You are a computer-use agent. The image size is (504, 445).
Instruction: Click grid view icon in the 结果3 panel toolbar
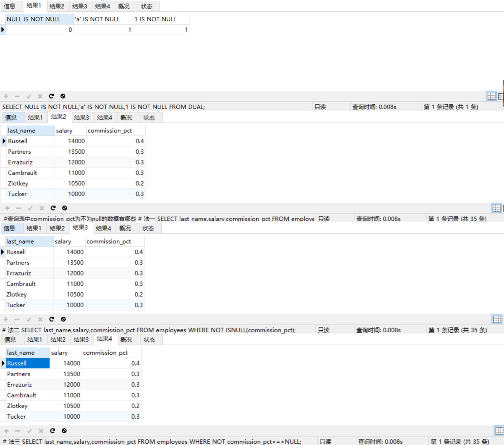[x=497, y=319]
